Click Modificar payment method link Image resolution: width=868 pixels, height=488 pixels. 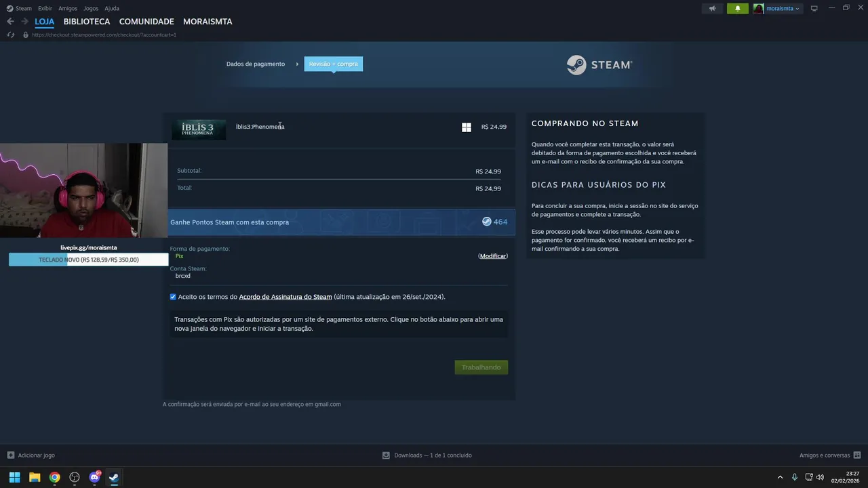click(x=493, y=256)
